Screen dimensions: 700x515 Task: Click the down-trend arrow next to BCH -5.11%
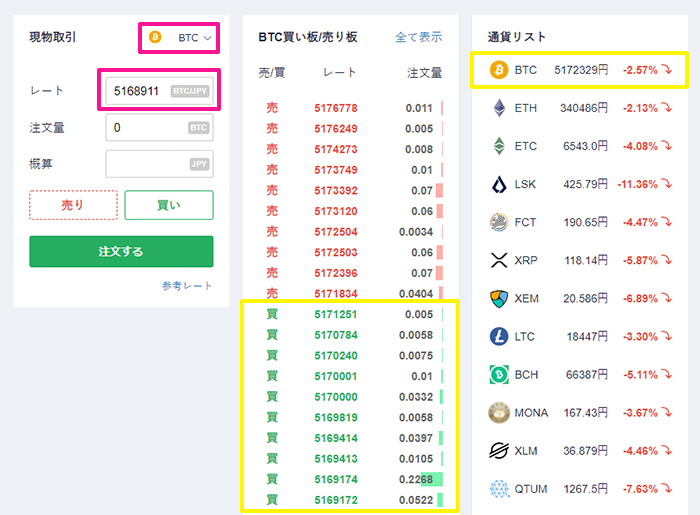(667, 374)
